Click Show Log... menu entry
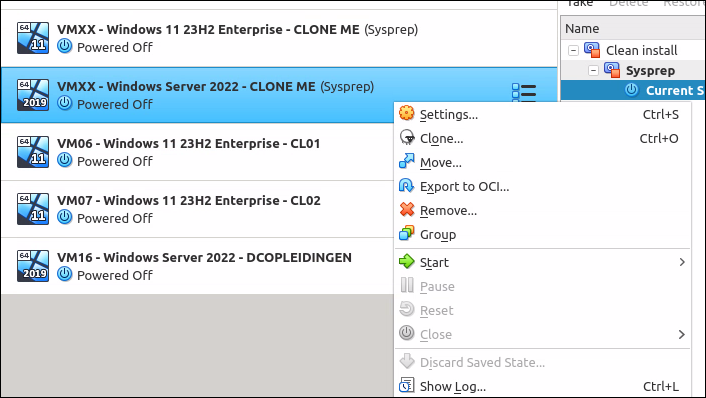 pos(542,386)
